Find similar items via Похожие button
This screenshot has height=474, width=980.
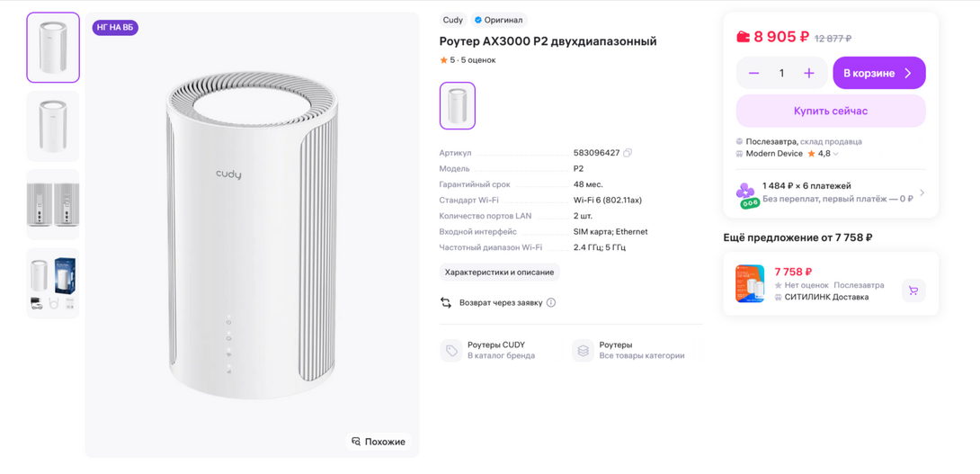[379, 442]
